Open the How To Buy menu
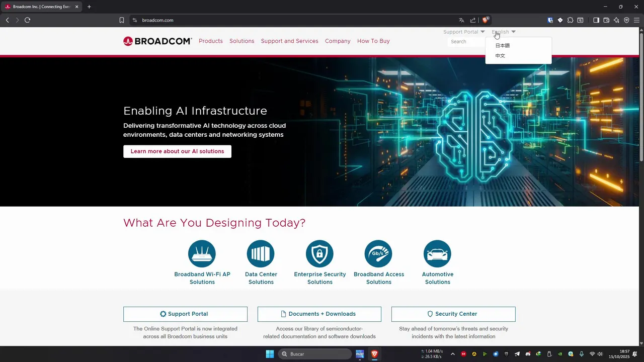644x362 pixels. coord(373,41)
